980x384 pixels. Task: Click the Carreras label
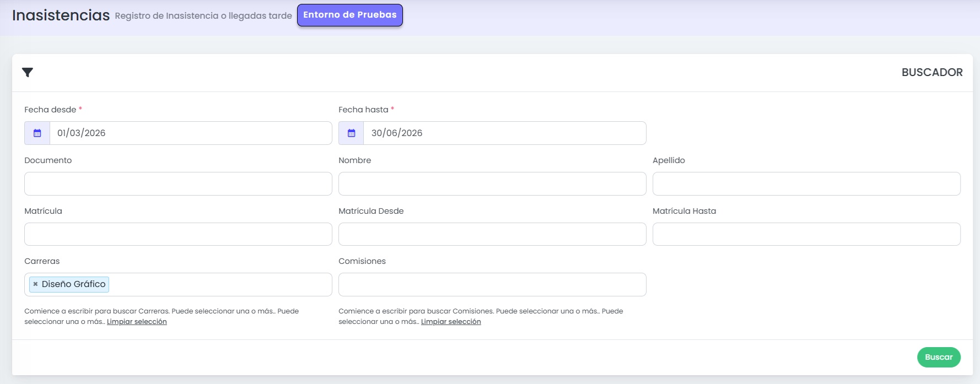(x=42, y=261)
